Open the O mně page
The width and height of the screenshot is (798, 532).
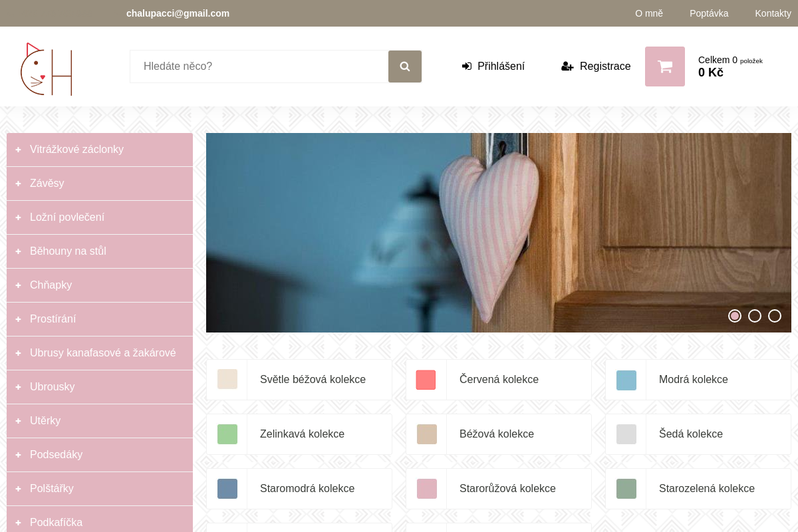tap(649, 13)
